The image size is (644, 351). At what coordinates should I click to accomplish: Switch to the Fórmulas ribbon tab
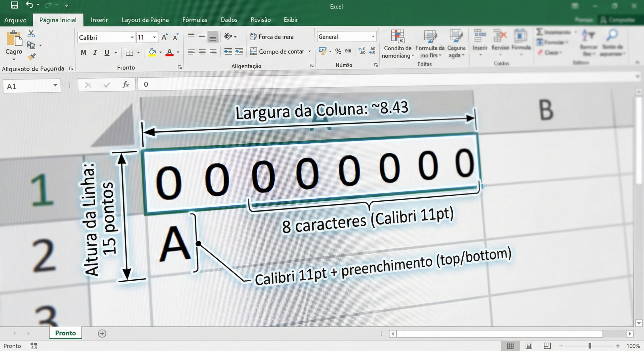tap(195, 20)
